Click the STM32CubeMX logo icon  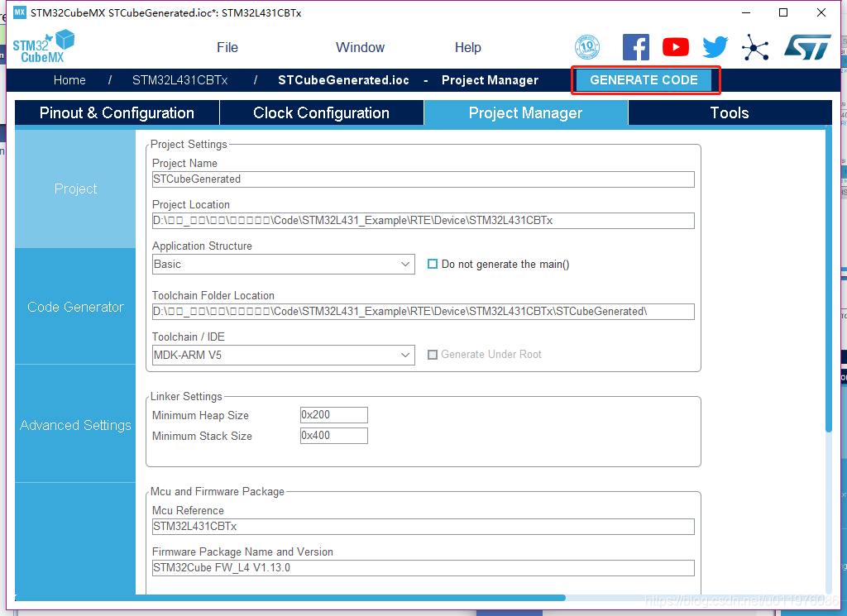tap(43, 46)
